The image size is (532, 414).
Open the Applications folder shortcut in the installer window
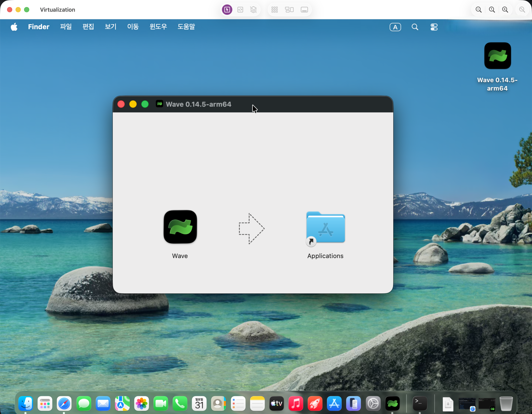click(x=325, y=228)
